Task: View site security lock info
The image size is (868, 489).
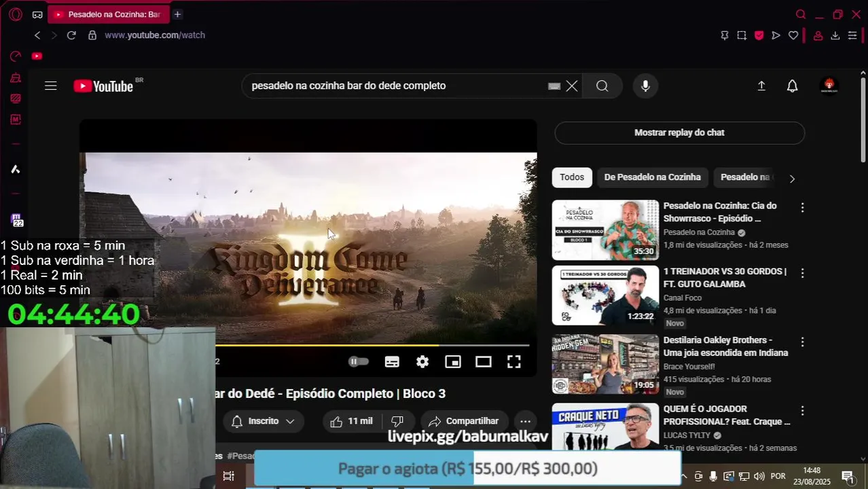Action: pyautogui.click(x=92, y=35)
